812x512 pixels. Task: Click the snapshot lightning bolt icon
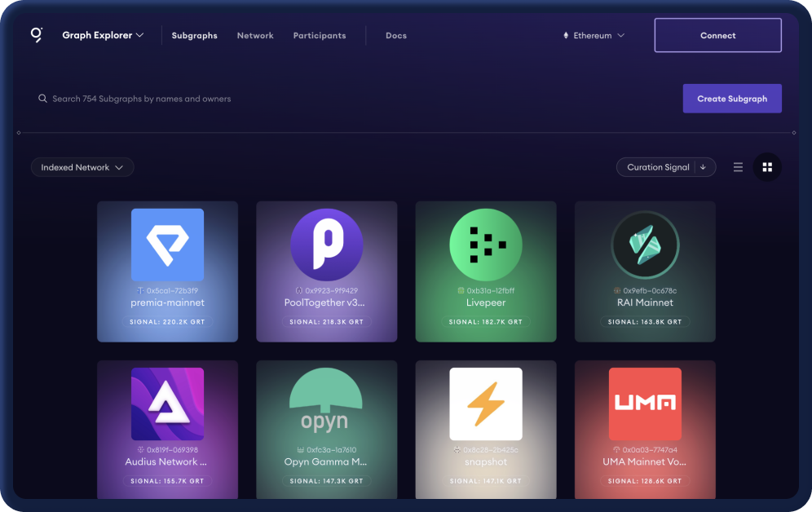click(485, 404)
